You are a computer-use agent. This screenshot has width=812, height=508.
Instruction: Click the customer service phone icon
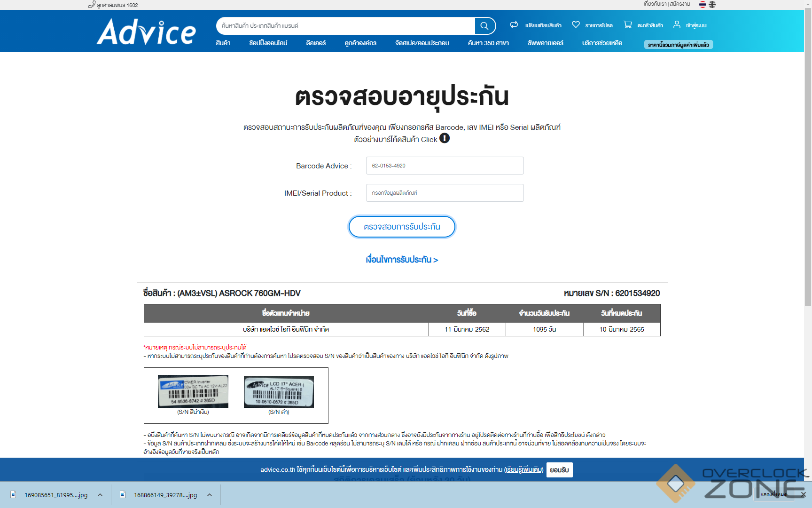pos(92,5)
